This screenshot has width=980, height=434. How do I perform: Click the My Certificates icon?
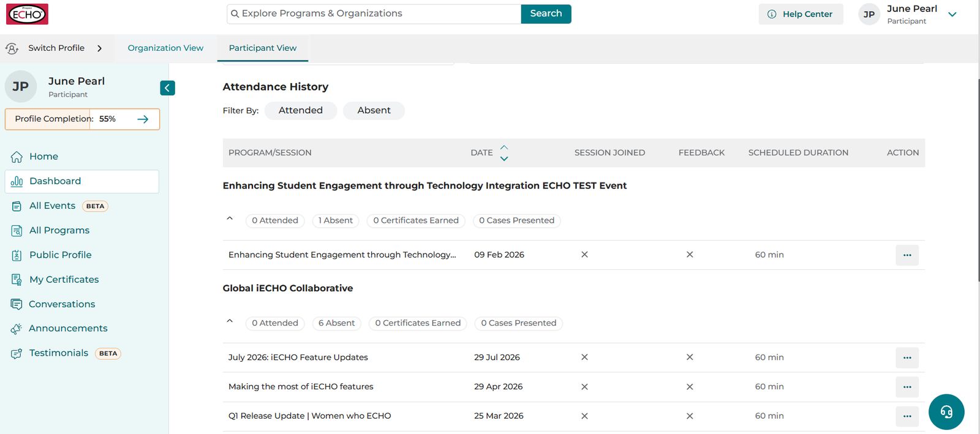click(x=17, y=280)
